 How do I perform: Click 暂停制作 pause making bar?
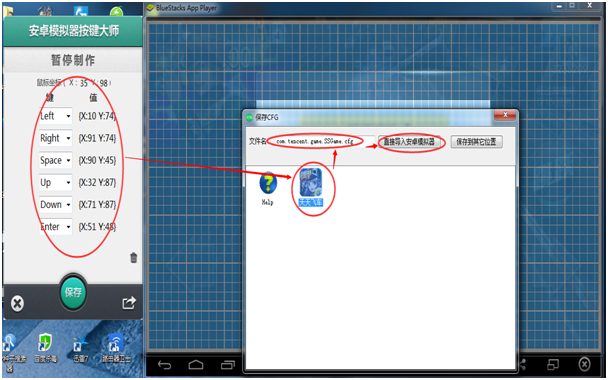tap(73, 60)
